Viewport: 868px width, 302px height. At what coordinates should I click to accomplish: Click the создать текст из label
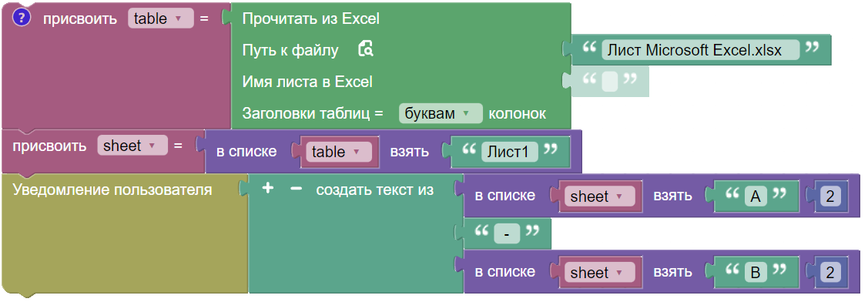point(374,190)
